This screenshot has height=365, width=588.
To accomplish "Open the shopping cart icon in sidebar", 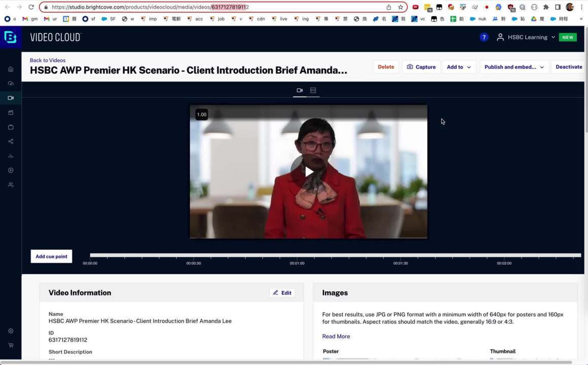I will click(11, 345).
